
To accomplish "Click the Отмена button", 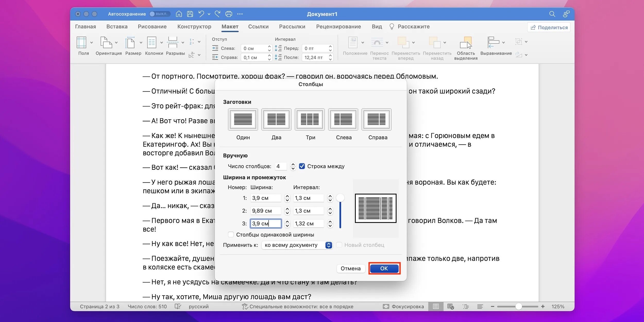I will coord(350,268).
